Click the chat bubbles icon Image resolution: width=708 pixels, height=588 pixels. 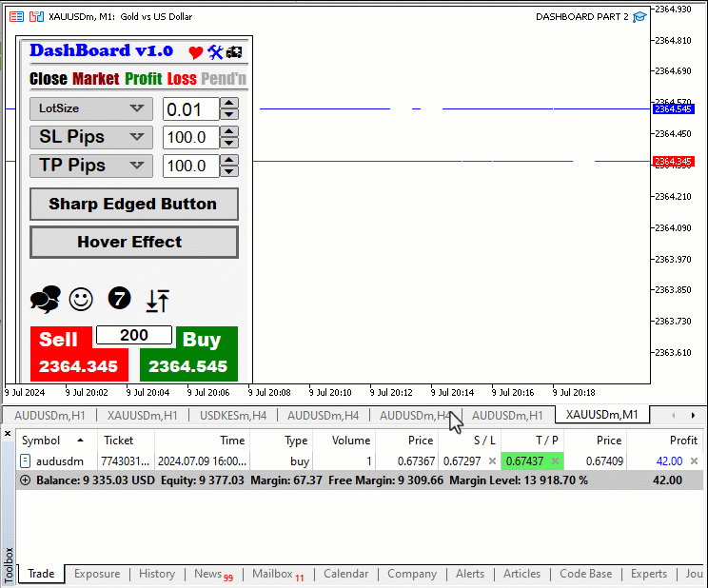tap(45, 299)
